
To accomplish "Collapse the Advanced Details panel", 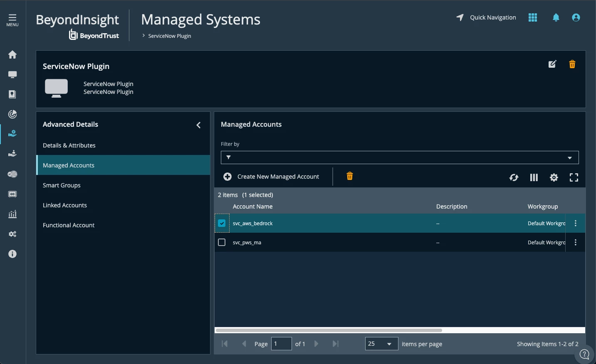I will [x=198, y=125].
